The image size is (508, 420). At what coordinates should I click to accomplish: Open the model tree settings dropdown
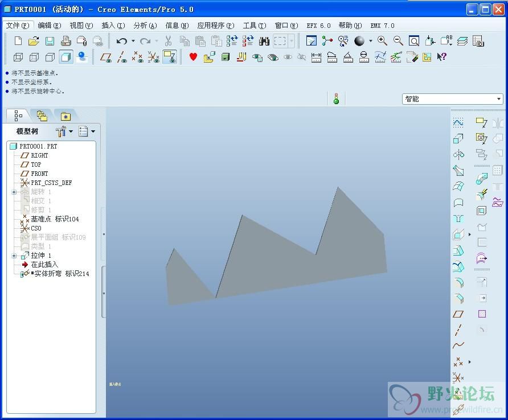click(64, 131)
